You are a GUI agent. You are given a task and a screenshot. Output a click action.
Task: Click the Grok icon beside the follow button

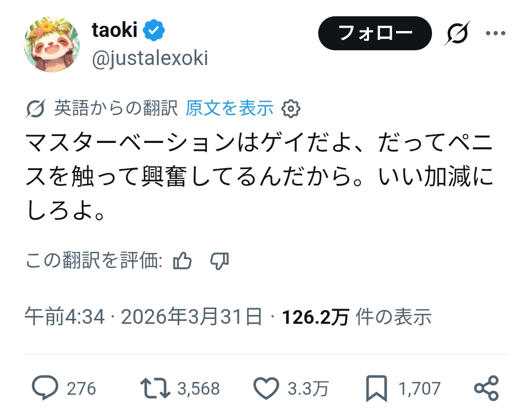tap(456, 34)
